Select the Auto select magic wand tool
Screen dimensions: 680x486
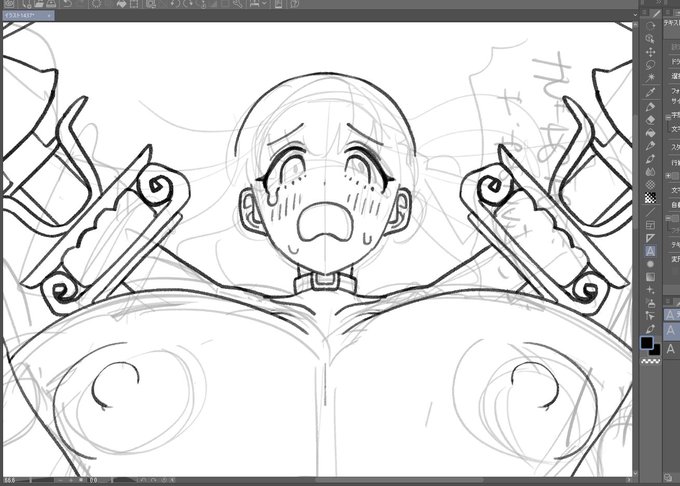(x=650, y=78)
